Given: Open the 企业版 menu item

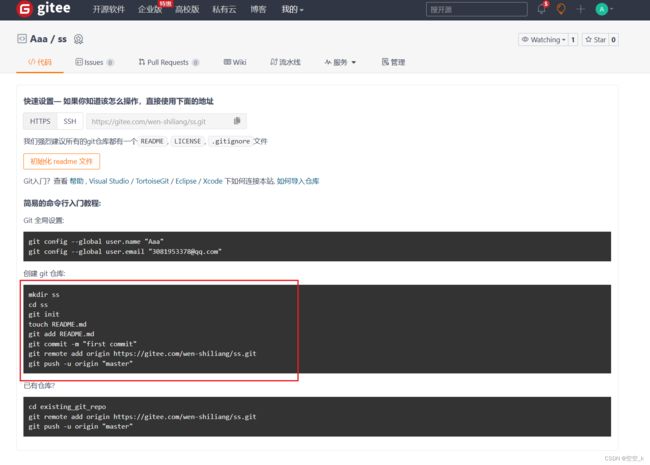Looking at the screenshot, I should click(x=150, y=9).
